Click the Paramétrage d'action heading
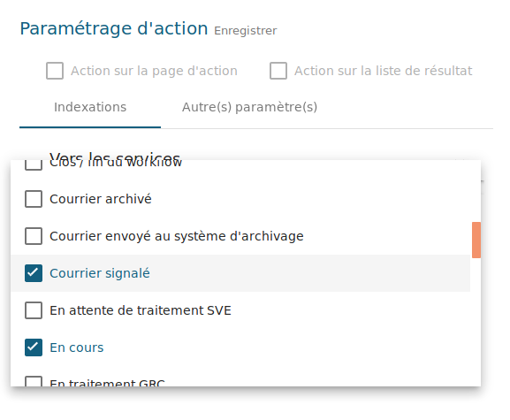The width and height of the screenshot is (510, 420). tap(114, 28)
